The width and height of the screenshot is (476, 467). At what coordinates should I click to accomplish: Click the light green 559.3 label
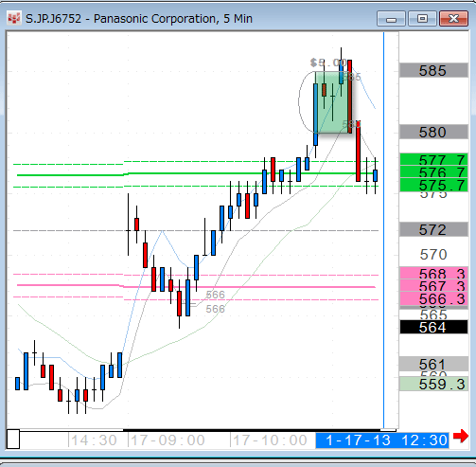433,384
